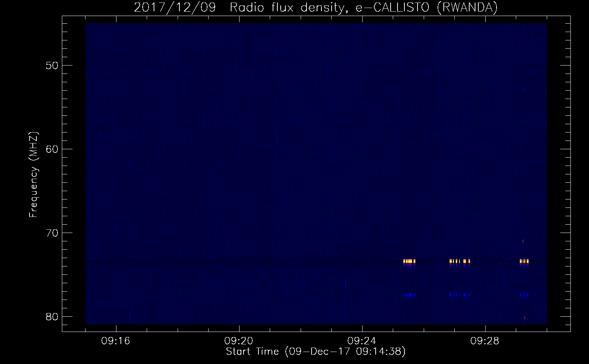The height and width of the screenshot is (364, 589).
Task: Select the 60 MHz frequency tick label
Action: pos(52,149)
